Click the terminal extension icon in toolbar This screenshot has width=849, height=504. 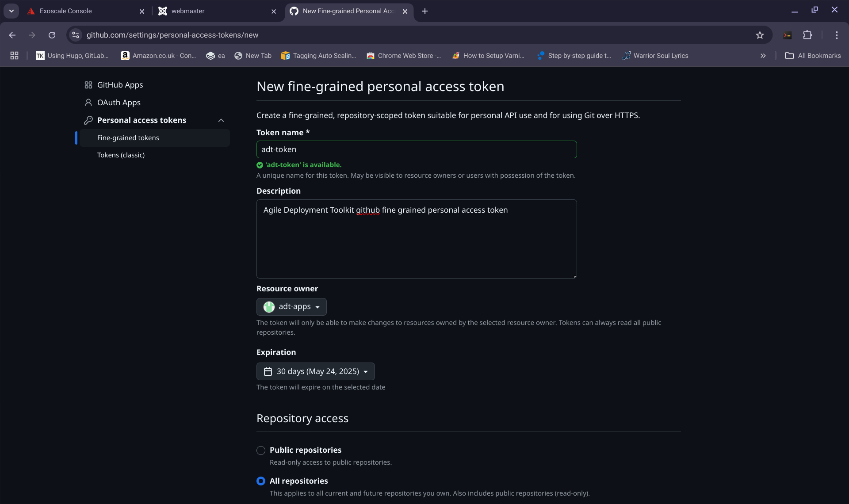click(x=788, y=35)
